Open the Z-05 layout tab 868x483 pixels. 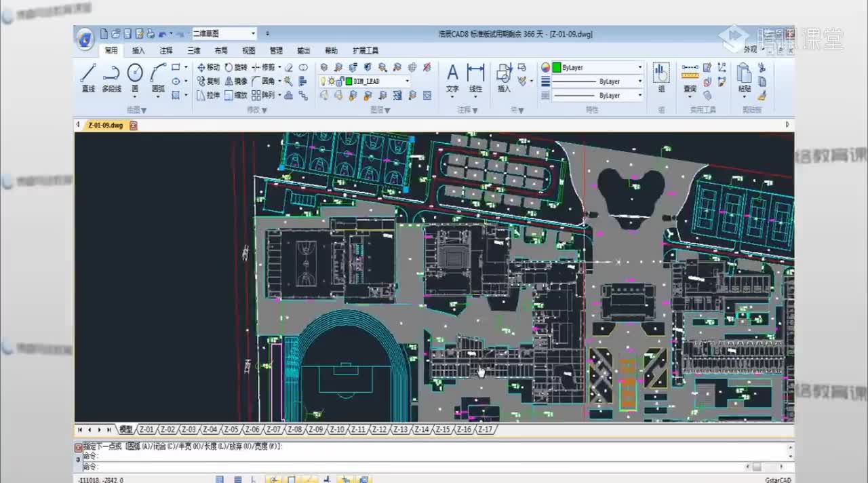click(231, 430)
